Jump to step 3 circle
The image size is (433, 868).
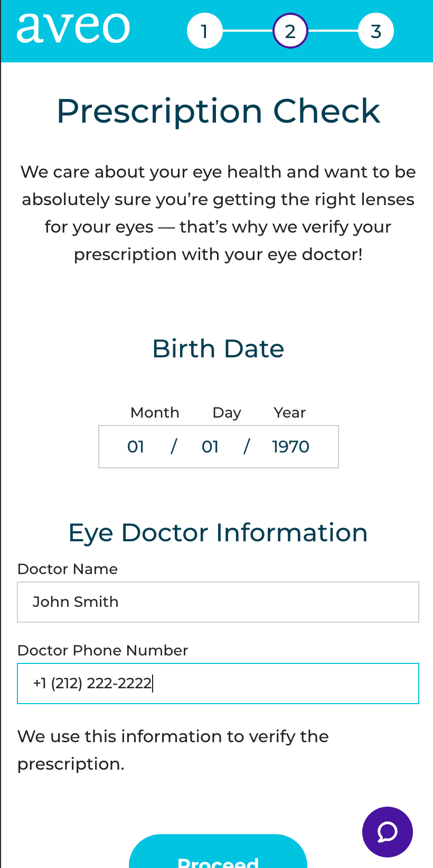375,31
